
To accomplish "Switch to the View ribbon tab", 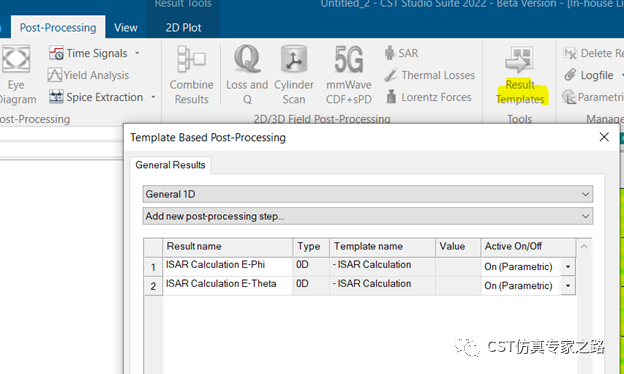I will click(126, 27).
